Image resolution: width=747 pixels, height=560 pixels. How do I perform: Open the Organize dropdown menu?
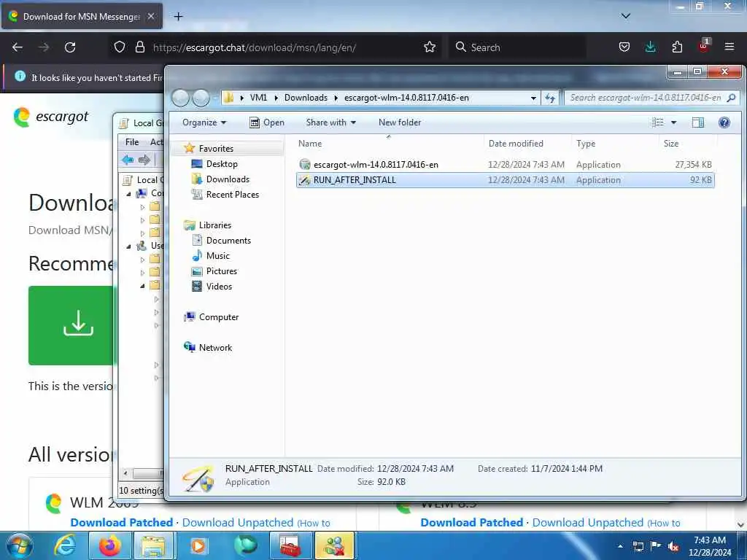coord(204,122)
